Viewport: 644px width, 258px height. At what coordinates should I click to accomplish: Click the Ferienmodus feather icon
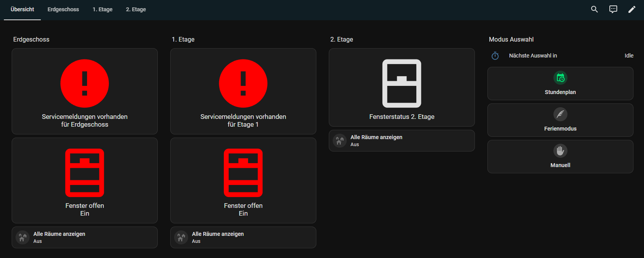point(560,115)
